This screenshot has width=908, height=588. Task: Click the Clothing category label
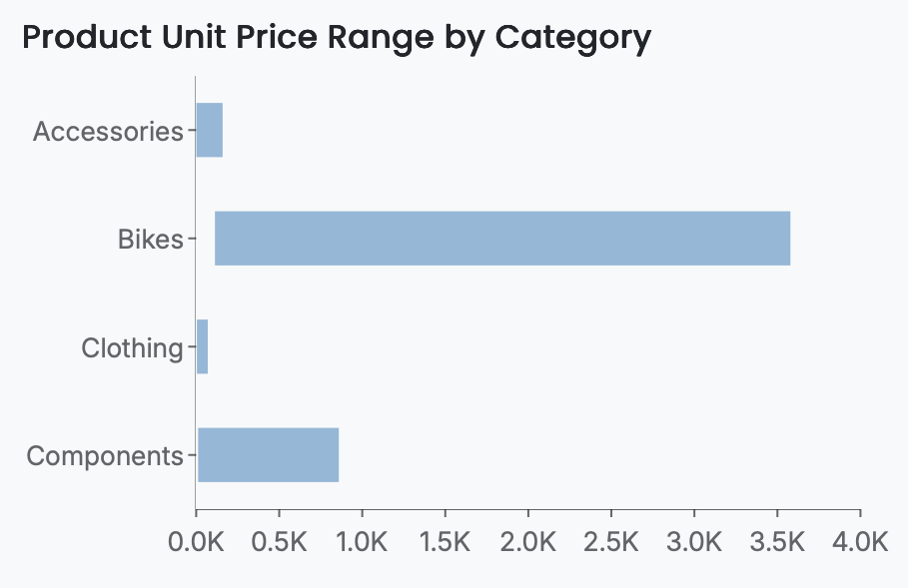coord(132,348)
